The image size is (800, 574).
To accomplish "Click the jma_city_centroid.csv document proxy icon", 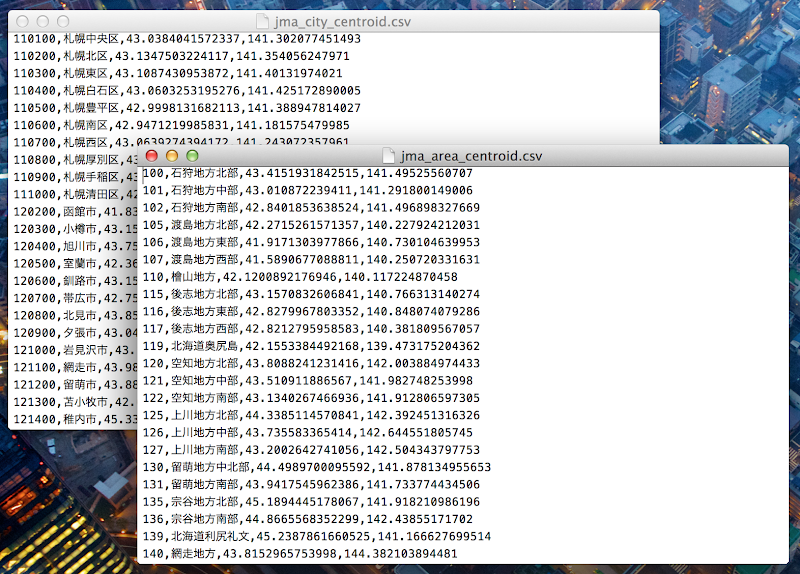I will click(x=262, y=21).
